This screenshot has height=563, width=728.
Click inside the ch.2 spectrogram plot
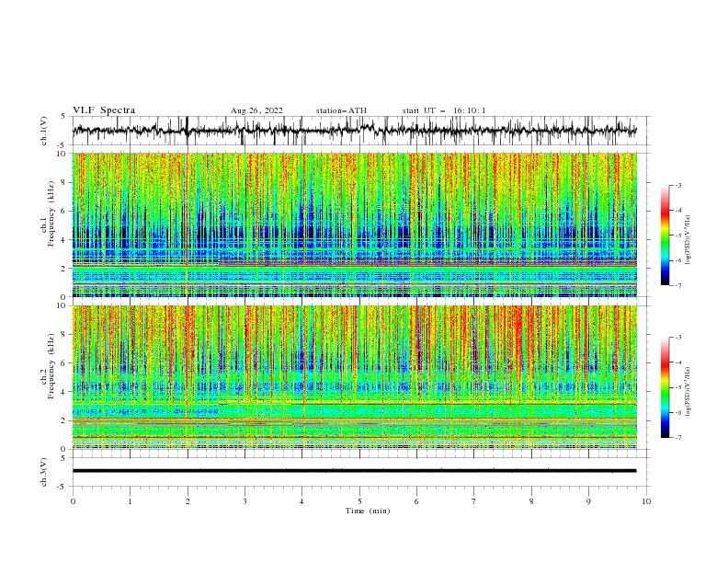click(x=354, y=377)
